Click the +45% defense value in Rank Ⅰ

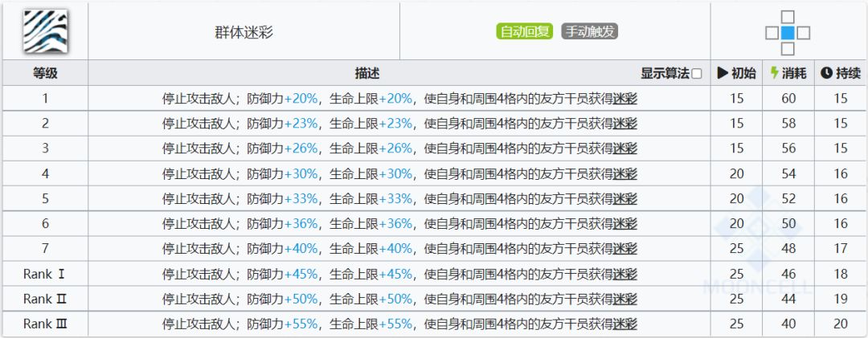click(301, 275)
